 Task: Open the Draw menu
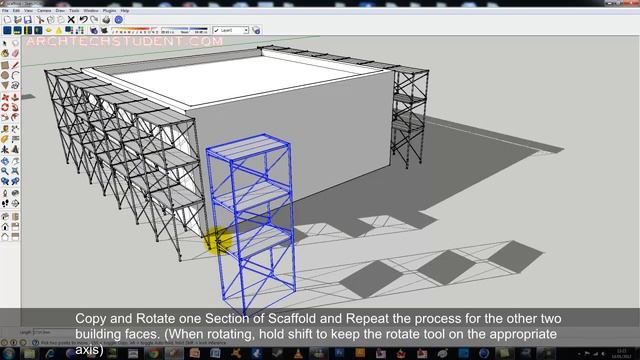click(60, 11)
